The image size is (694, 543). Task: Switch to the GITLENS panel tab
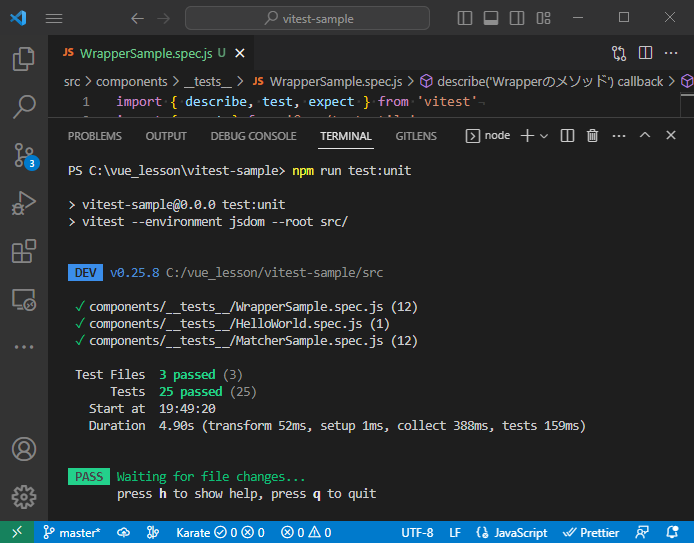pos(416,136)
